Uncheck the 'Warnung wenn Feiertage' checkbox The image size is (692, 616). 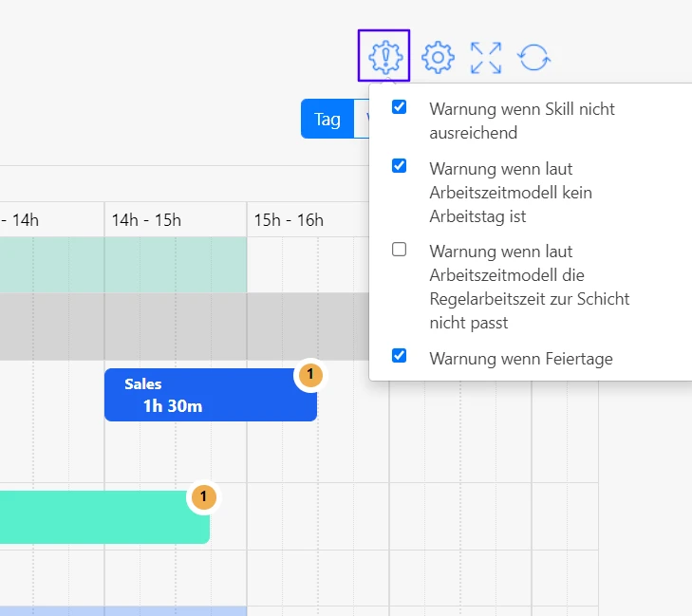(x=400, y=356)
